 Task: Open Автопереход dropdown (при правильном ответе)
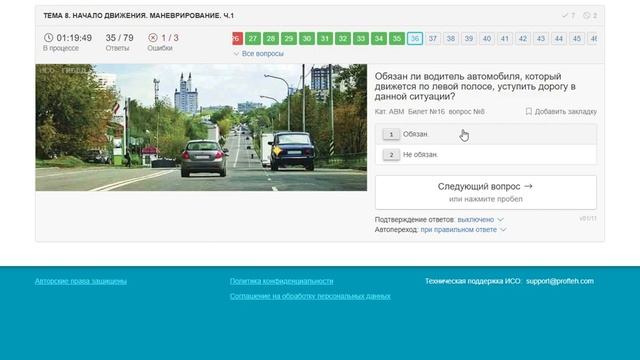point(463,230)
